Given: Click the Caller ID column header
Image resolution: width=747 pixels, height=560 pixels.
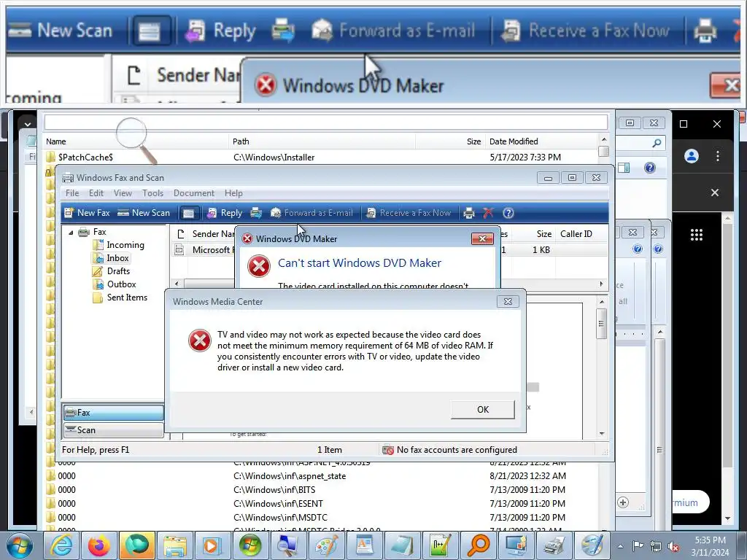Looking at the screenshot, I should [576, 234].
